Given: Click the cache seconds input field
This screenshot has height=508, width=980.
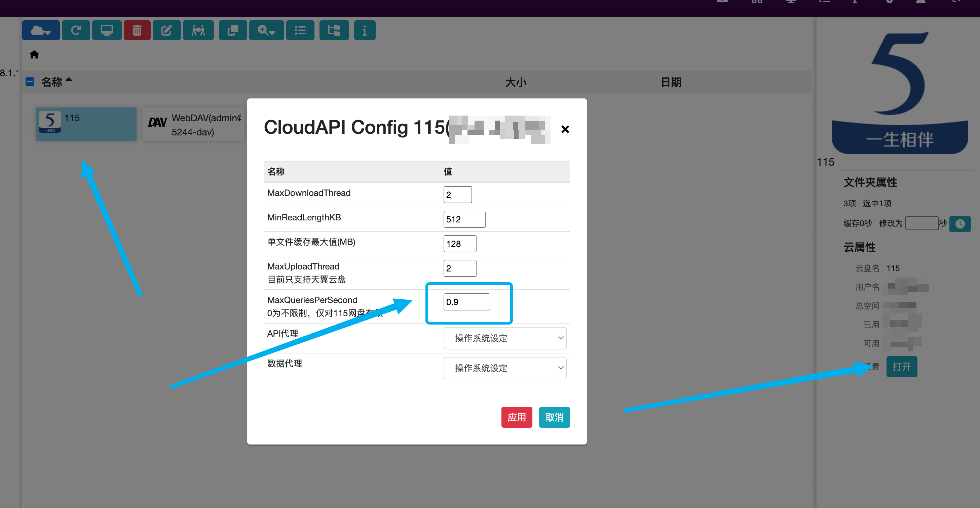Looking at the screenshot, I should (922, 223).
